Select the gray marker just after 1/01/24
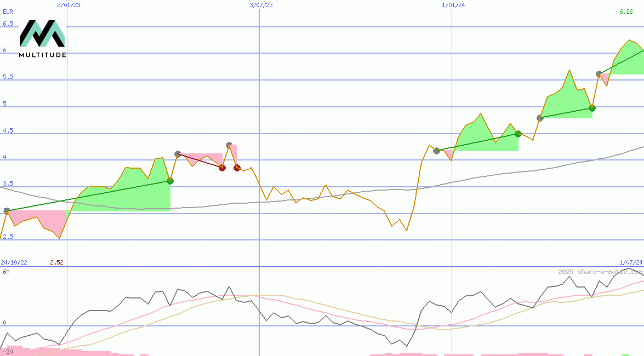The image size is (644, 356). pyautogui.click(x=436, y=151)
